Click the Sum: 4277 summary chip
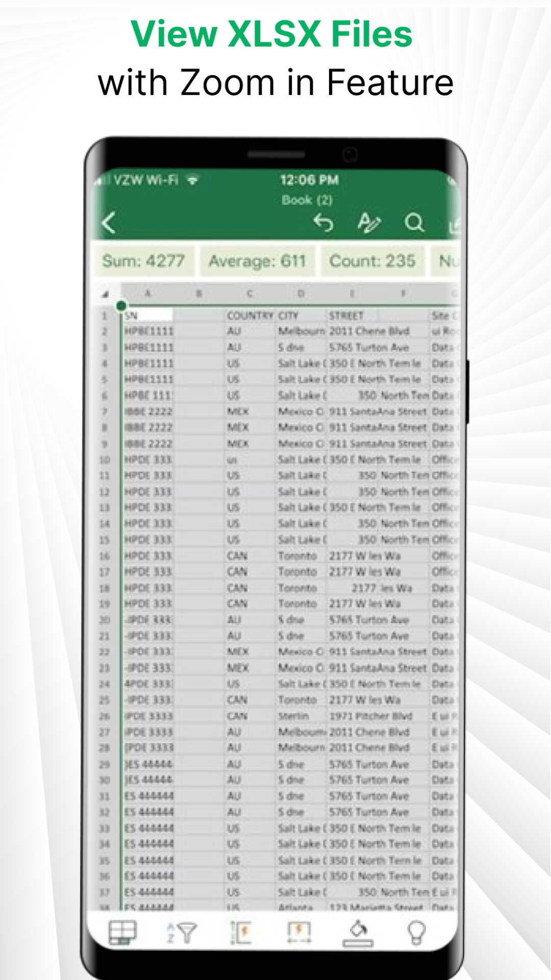The height and width of the screenshot is (980, 551). click(x=143, y=261)
